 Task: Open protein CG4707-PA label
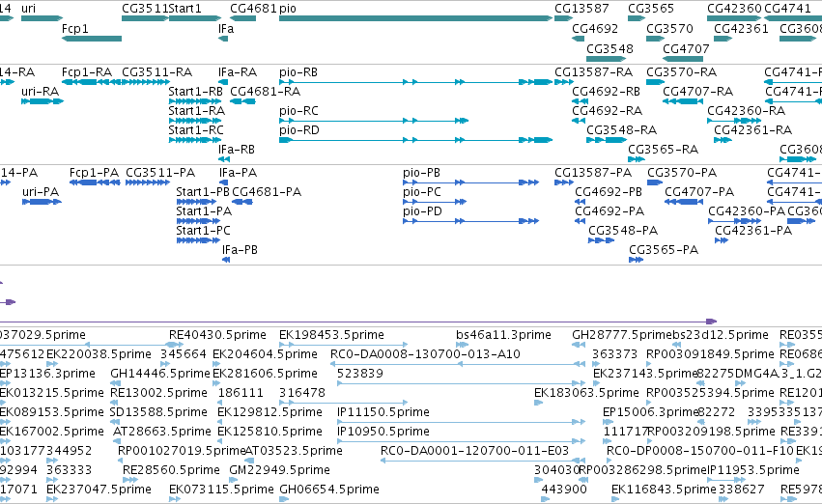pyautogui.click(x=699, y=192)
